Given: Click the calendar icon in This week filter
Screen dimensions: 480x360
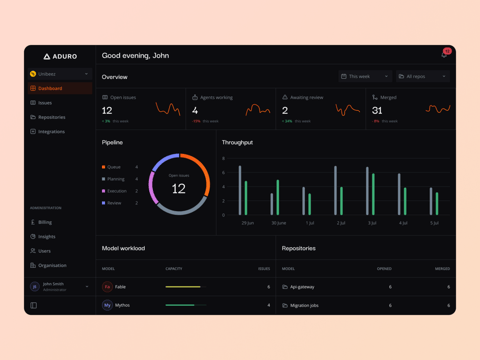Looking at the screenshot, I should coord(344,76).
